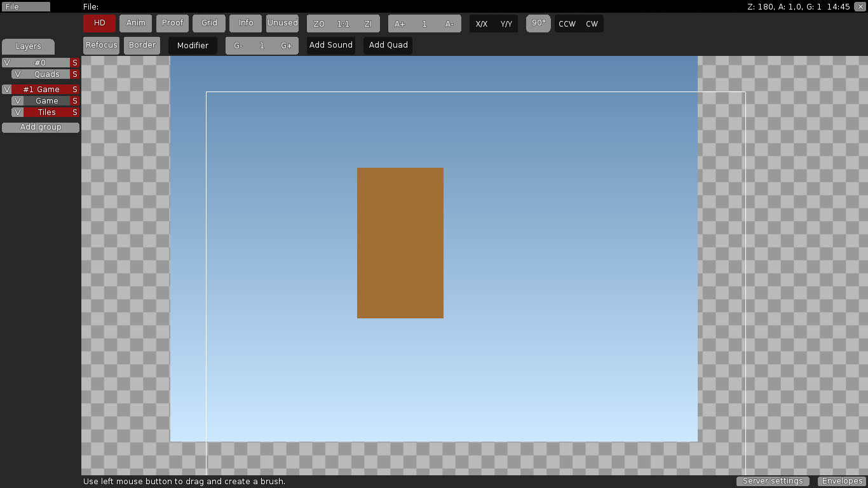Collapse the #1 Game group

(6, 89)
